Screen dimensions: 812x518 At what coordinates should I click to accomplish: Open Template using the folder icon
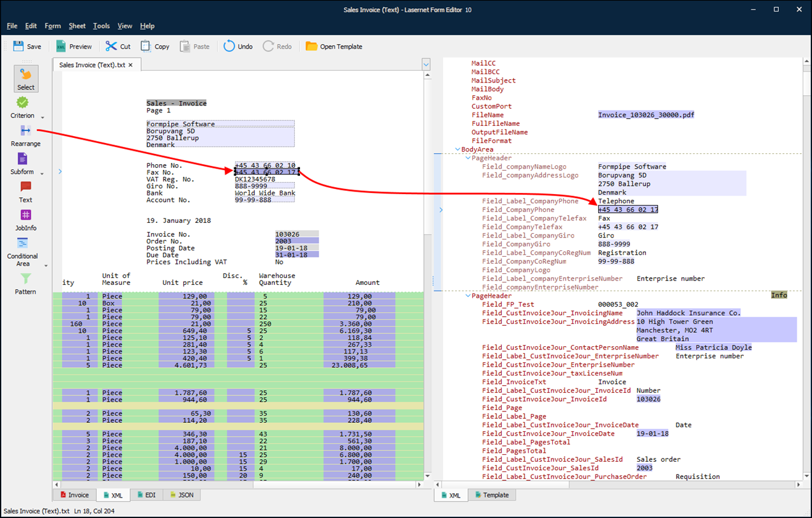pyautogui.click(x=312, y=46)
